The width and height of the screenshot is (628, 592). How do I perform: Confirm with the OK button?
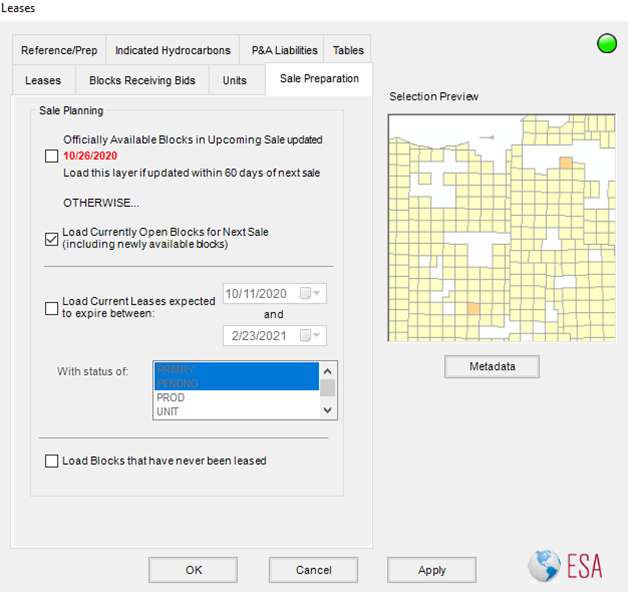pos(193,570)
